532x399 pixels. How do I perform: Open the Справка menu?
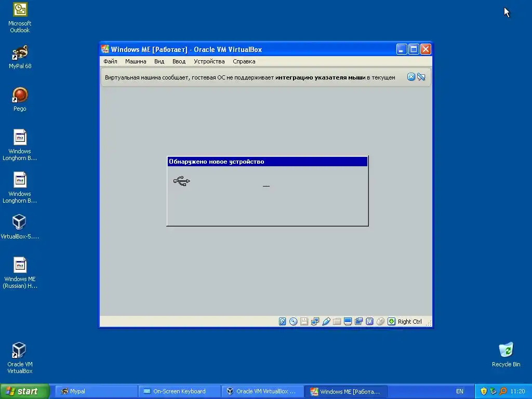point(244,61)
